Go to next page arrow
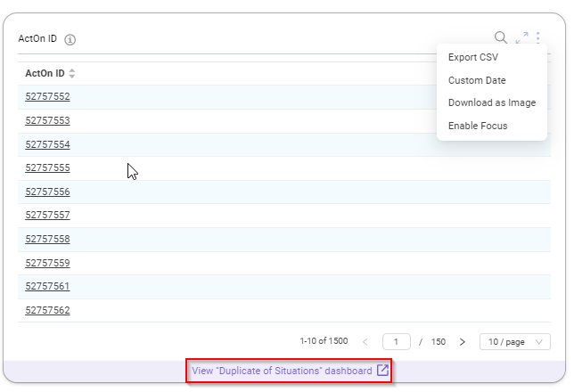The image size is (574, 392). (x=463, y=342)
